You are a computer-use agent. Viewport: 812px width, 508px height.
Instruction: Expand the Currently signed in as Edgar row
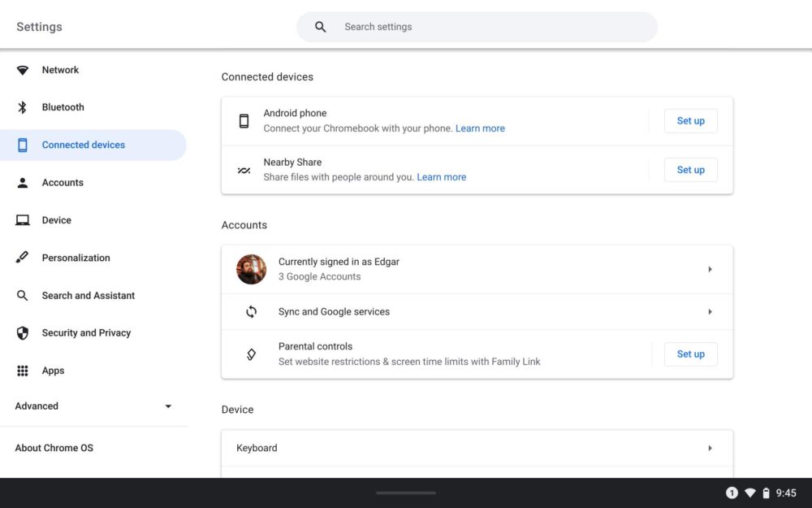click(710, 269)
